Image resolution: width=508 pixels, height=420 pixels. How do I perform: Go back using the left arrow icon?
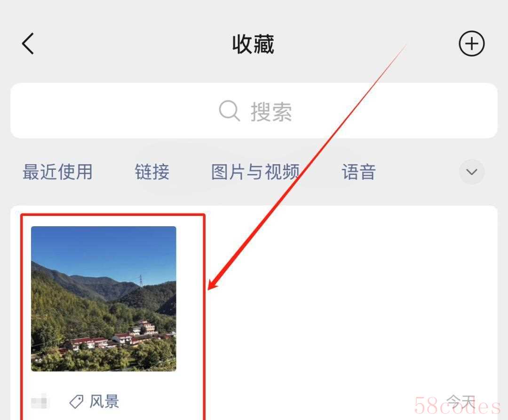click(x=28, y=44)
